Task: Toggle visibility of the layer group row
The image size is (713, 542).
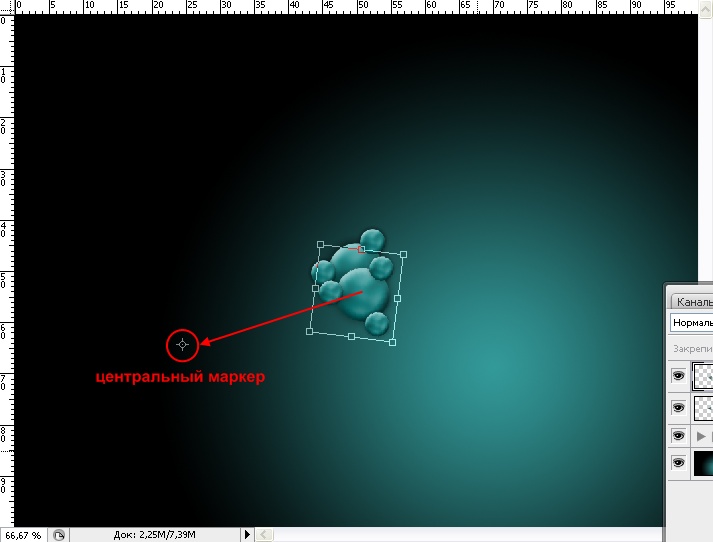Action: (678, 436)
